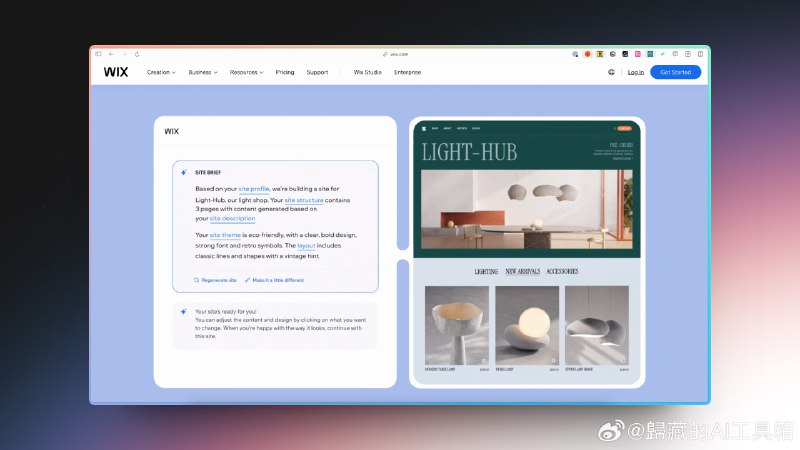The width and height of the screenshot is (800, 450).
Task: Open the Pricing page
Action: click(x=285, y=72)
